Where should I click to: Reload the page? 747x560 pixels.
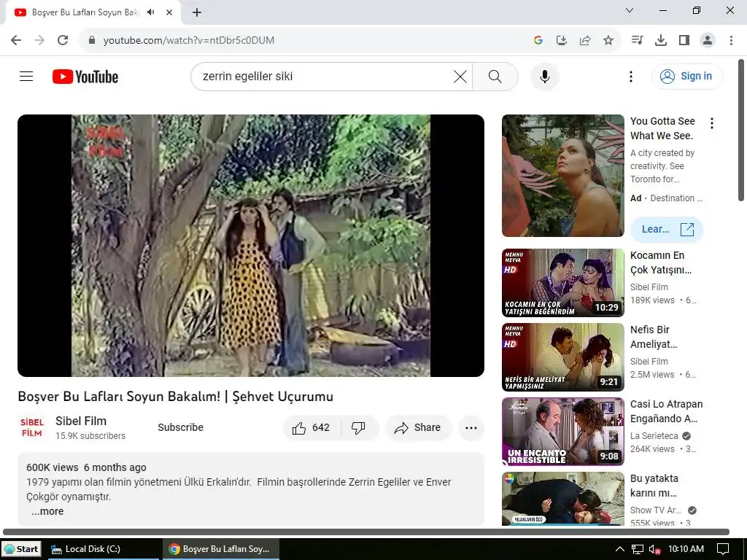click(63, 40)
